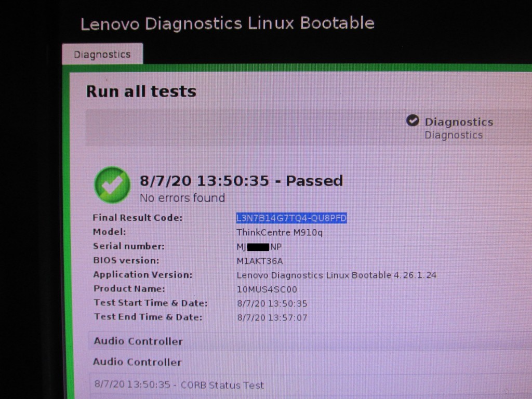532x399 pixels.
Task: Click the Serial number value field
Action: click(259, 247)
